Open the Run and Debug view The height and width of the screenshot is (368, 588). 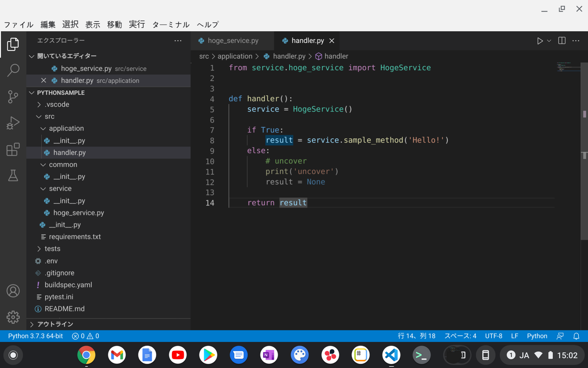click(13, 123)
